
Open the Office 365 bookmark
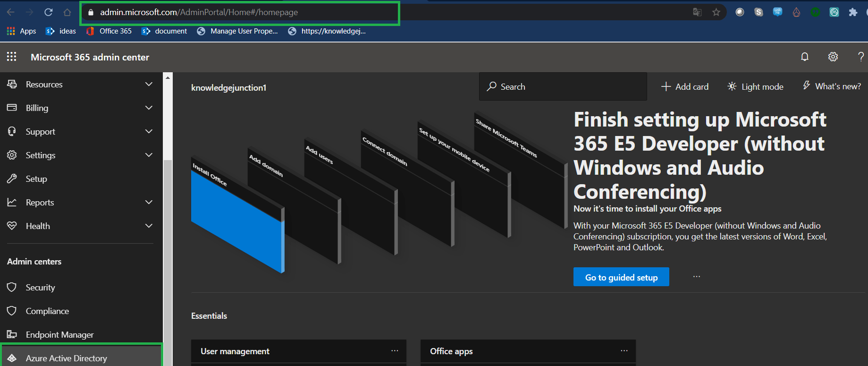[109, 31]
